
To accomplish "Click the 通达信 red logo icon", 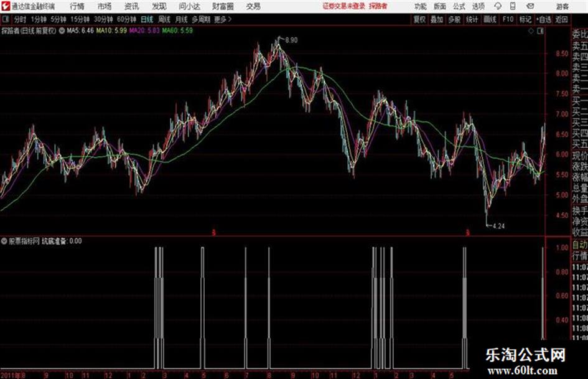I will [6, 6].
